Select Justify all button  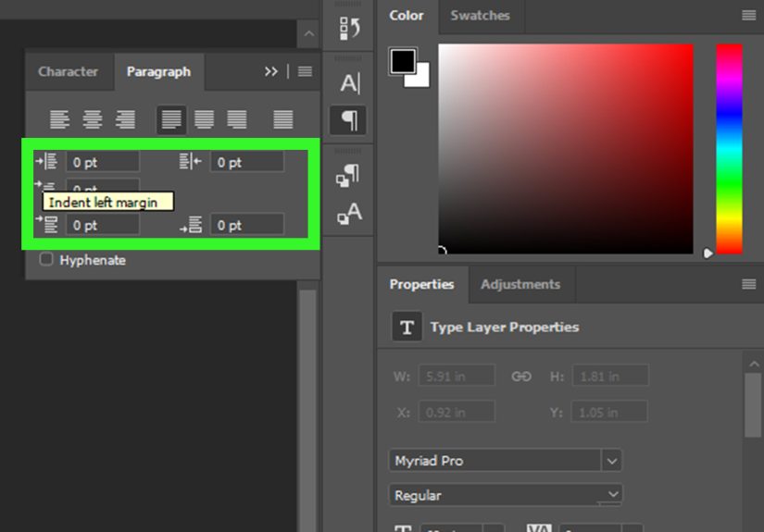(283, 119)
